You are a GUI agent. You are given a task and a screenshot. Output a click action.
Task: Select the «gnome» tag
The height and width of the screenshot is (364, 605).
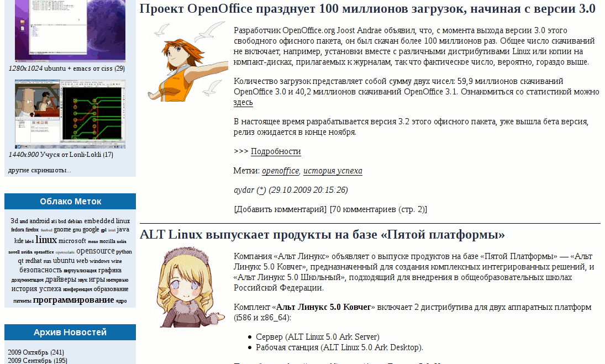click(62, 229)
